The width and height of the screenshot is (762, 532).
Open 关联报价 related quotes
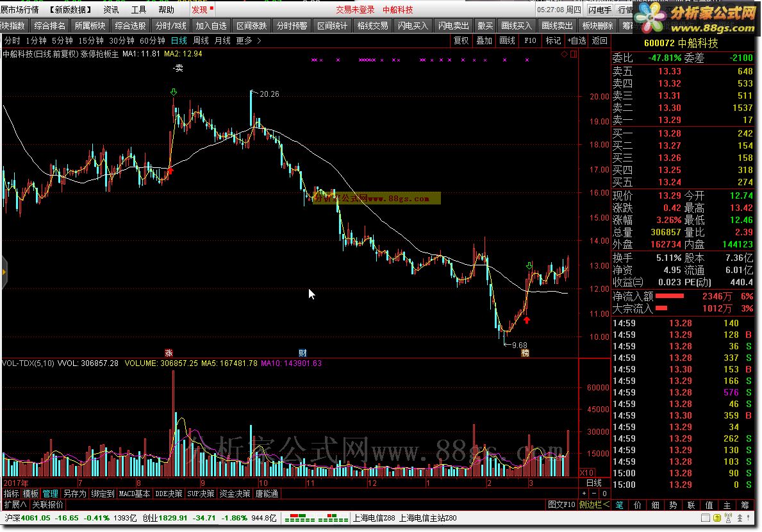coord(47,505)
